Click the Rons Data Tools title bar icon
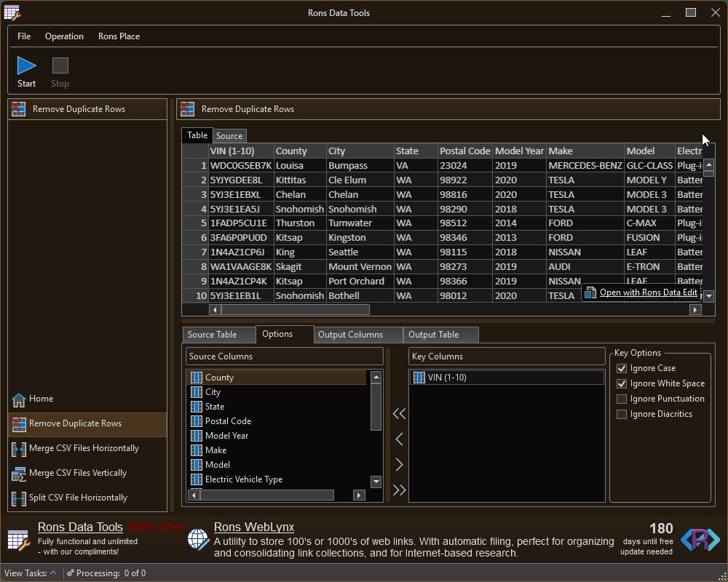Screen dimensions: 728x582 coord(12,13)
